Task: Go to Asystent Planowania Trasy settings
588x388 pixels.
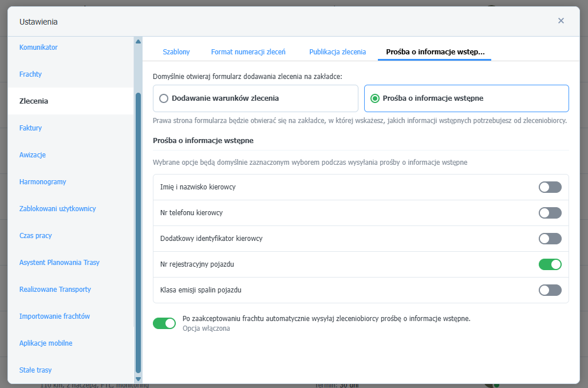Action: pyautogui.click(x=59, y=263)
